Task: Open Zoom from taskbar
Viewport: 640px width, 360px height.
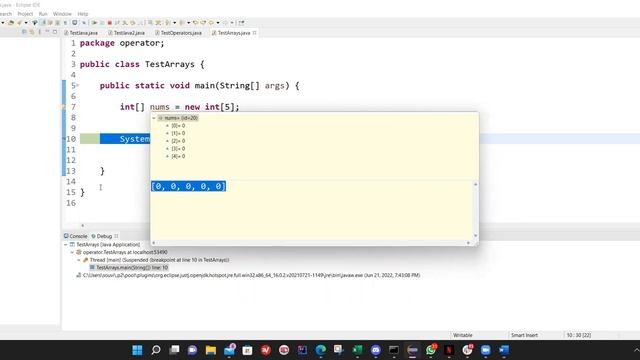Action: pos(485,350)
